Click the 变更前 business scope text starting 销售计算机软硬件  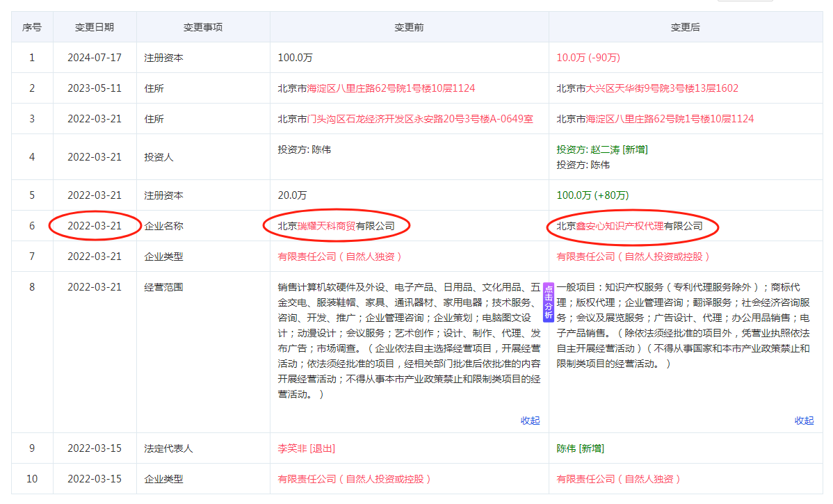tap(409, 341)
